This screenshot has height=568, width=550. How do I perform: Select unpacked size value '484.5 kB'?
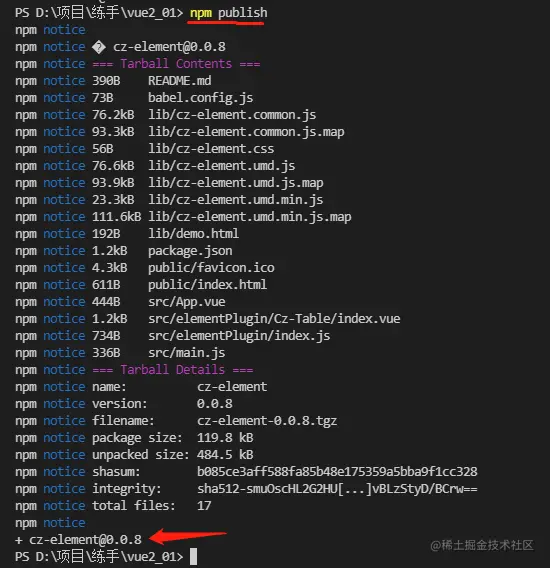(x=225, y=455)
